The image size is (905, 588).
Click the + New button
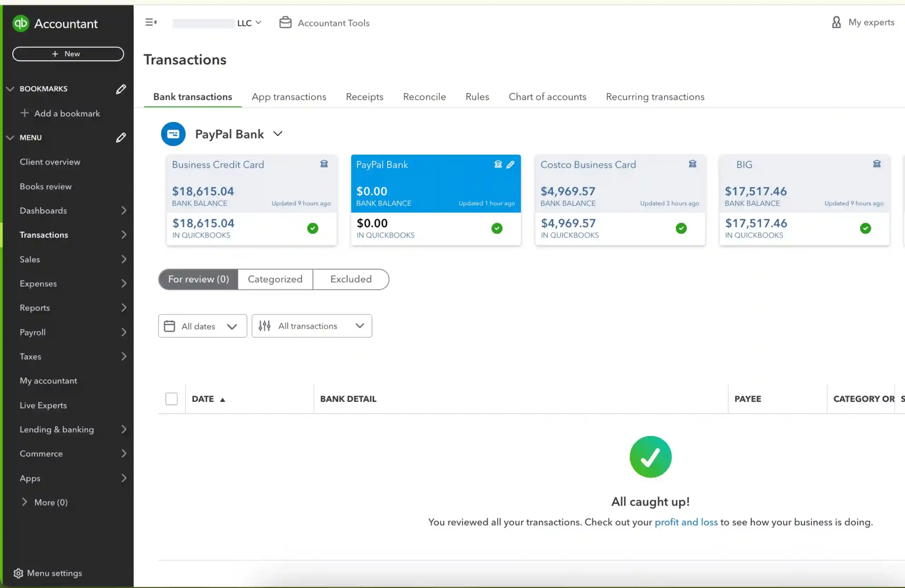click(x=68, y=54)
